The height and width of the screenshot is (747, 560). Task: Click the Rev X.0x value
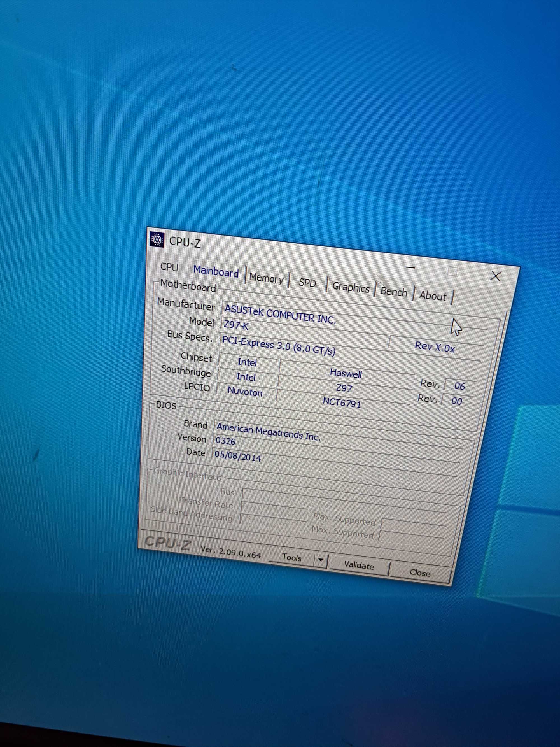435,347
